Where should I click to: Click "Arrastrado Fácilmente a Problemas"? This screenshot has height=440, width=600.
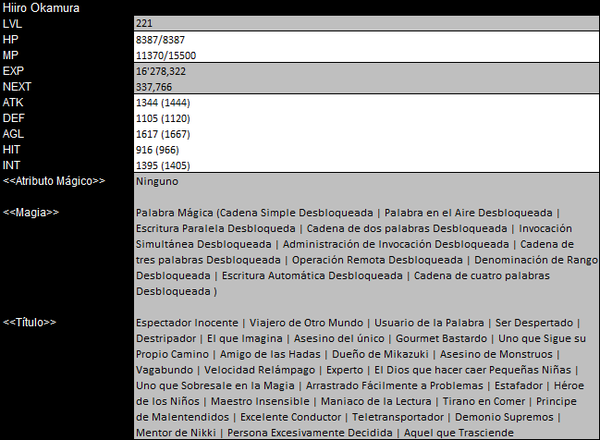(395, 385)
